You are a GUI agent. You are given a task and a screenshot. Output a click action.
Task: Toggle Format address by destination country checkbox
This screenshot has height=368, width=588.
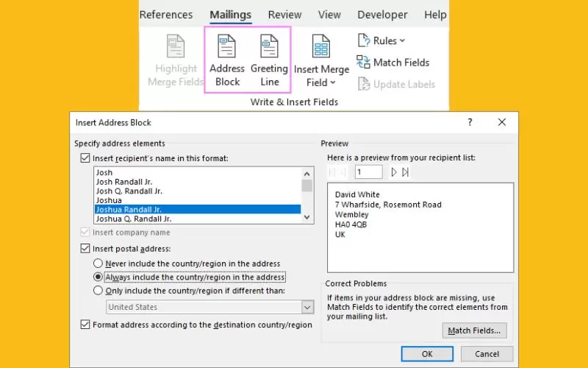coord(85,325)
